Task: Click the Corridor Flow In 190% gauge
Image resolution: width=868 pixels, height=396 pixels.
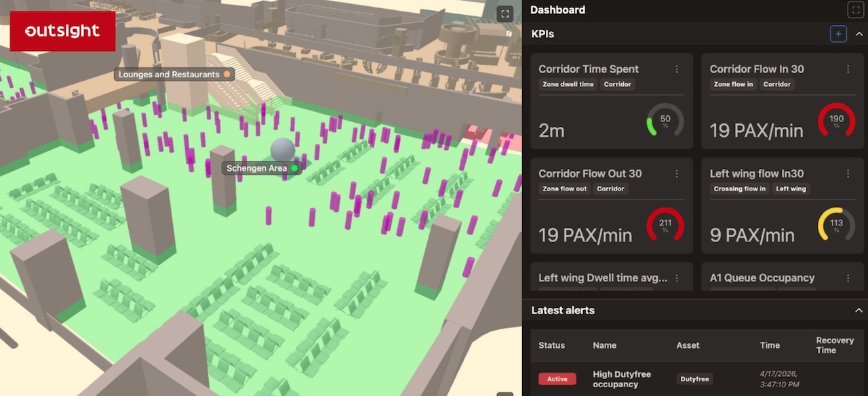Action: point(836,121)
